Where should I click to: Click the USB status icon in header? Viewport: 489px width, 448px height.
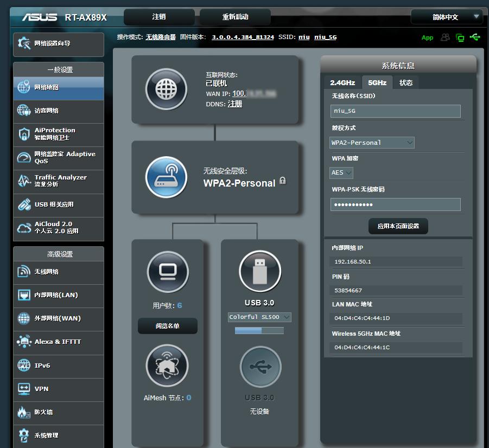475,37
